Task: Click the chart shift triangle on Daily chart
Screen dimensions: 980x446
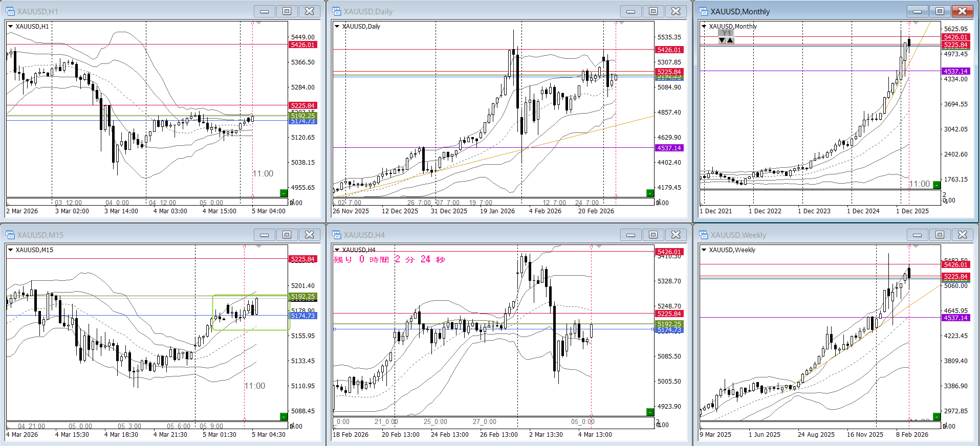Action: point(621,23)
